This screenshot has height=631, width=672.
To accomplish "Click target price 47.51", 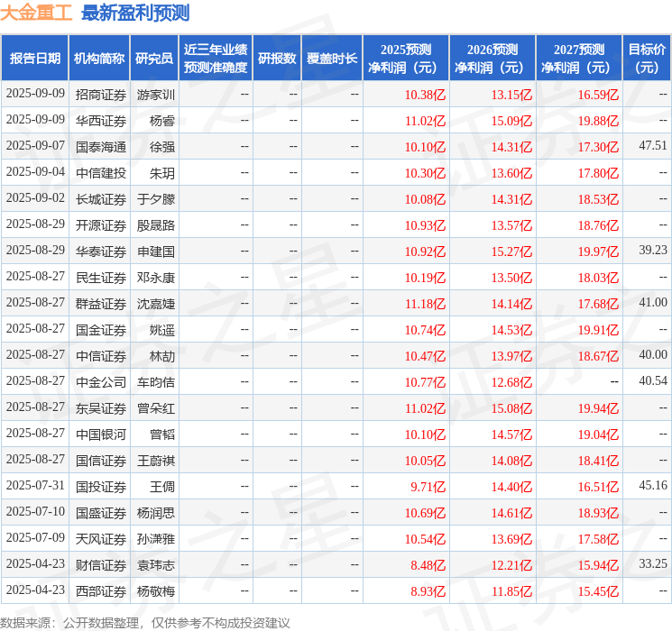I will click(653, 146).
